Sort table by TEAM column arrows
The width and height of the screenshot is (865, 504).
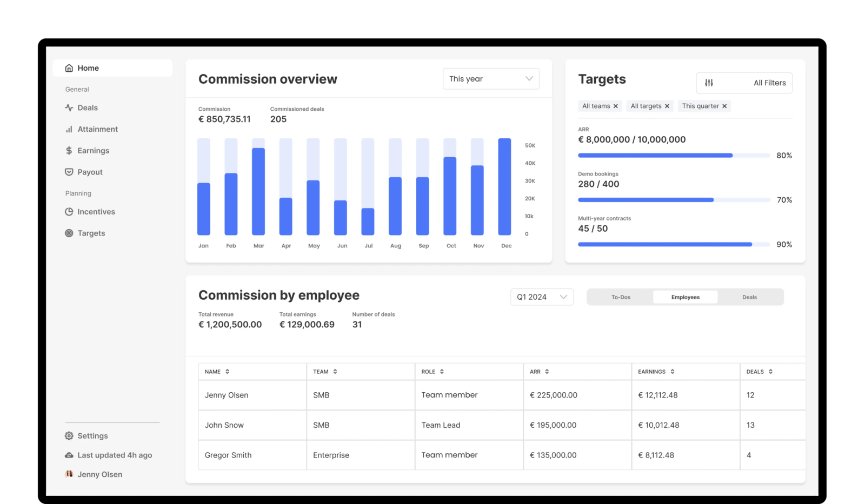(335, 372)
